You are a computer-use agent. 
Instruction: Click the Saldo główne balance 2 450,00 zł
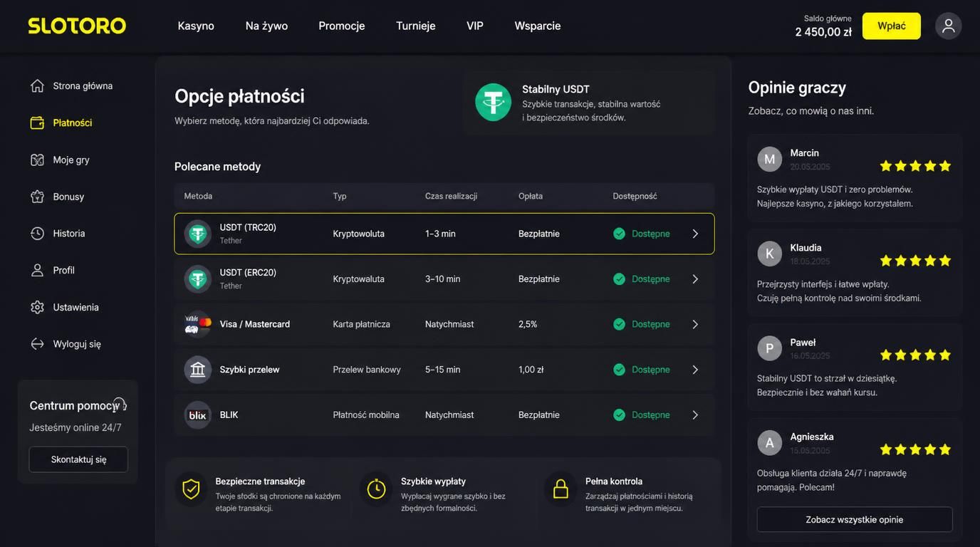(823, 31)
